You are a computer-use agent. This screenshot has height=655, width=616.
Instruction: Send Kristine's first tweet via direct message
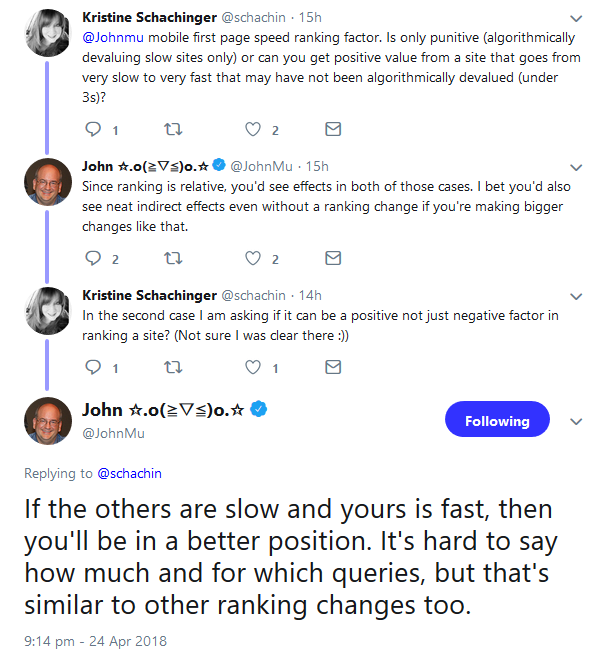click(333, 129)
